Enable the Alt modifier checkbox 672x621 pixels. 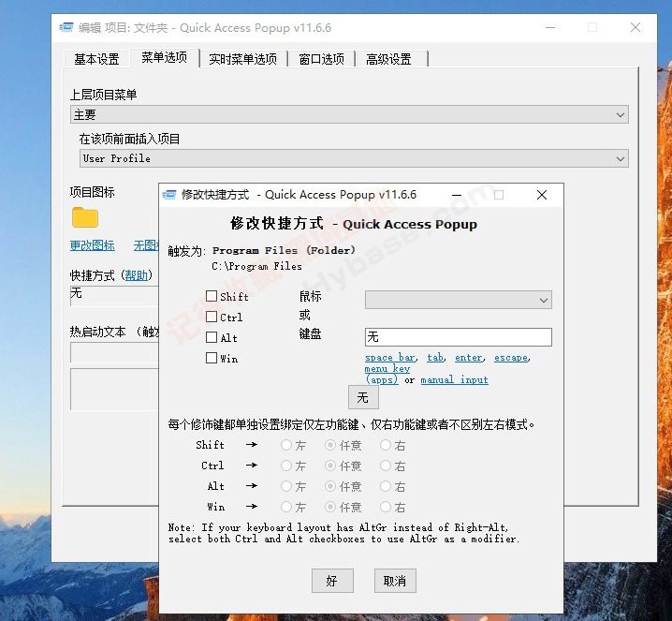click(x=212, y=337)
